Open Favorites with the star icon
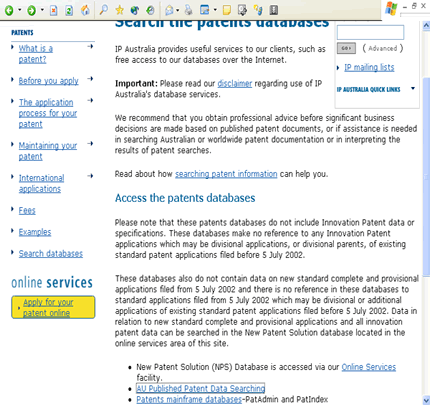Screen dimensions: 430x406 click(x=119, y=10)
